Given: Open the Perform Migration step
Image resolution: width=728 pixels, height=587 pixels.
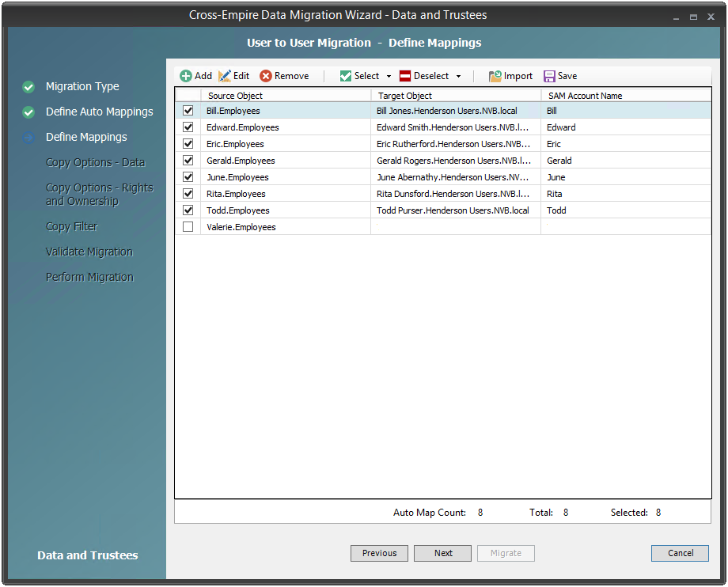Looking at the screenshot, I should pos(89,277).
